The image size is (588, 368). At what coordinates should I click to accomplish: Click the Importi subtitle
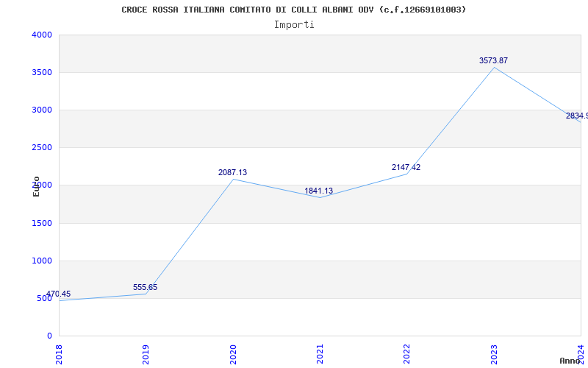point(294,25)
